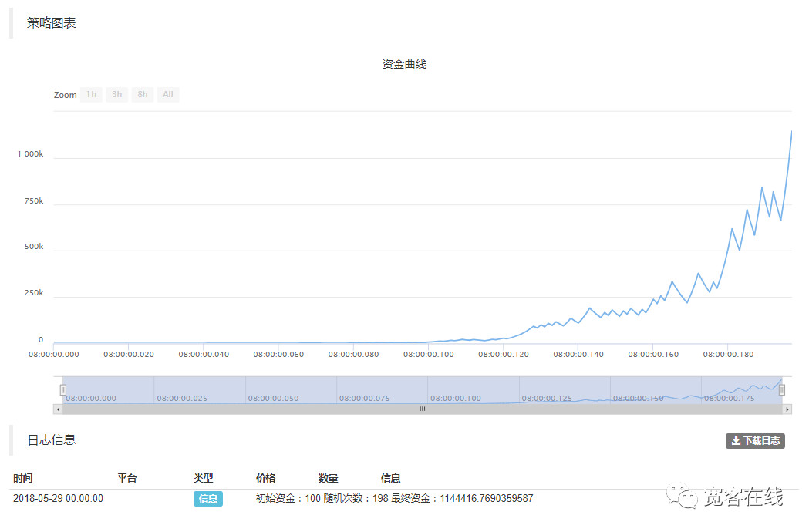Set chart zoom to 8h
This screenshot has height=532, width=809.
point(142,95)
